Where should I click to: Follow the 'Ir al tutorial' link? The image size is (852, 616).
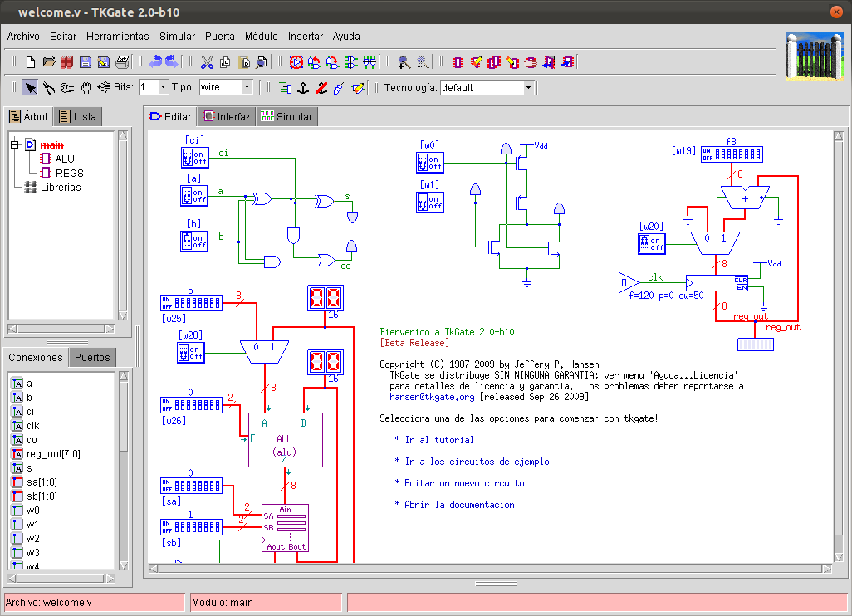tap(439, 440)
